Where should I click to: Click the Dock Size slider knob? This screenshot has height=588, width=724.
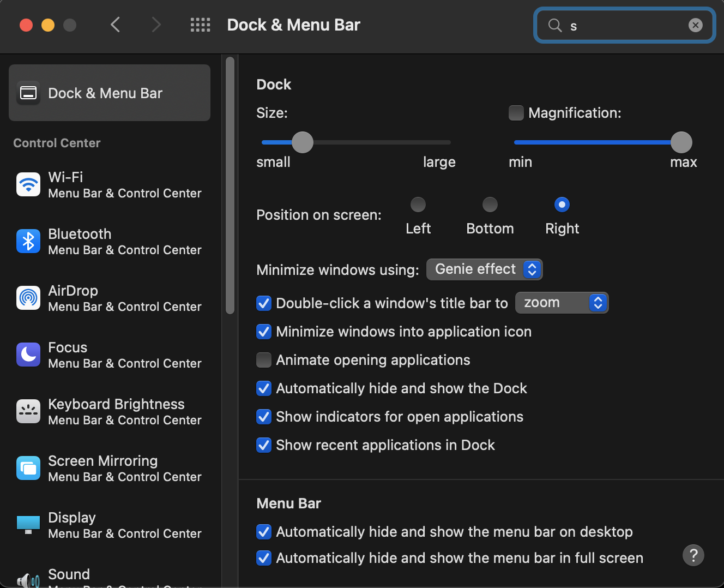(303, 142)
